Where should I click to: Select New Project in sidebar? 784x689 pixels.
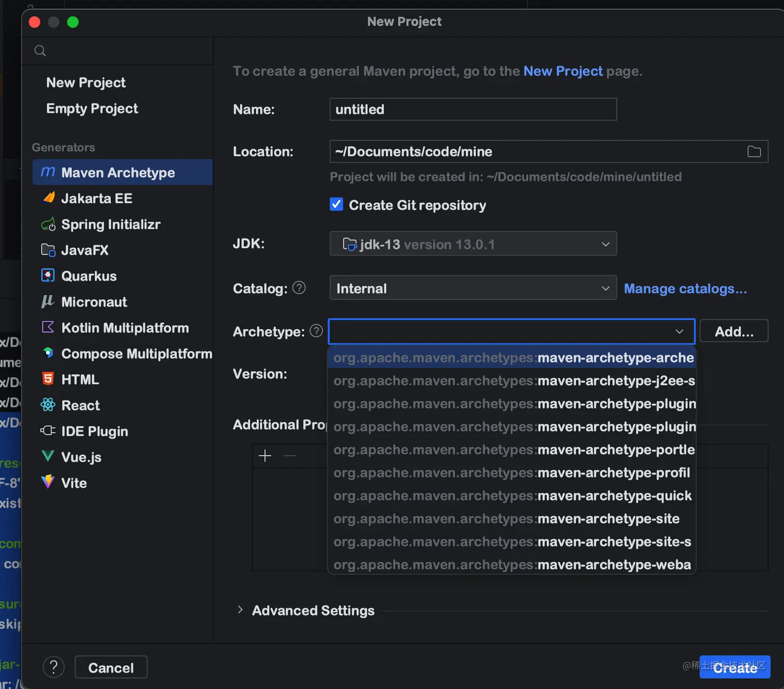click(86, 82)
